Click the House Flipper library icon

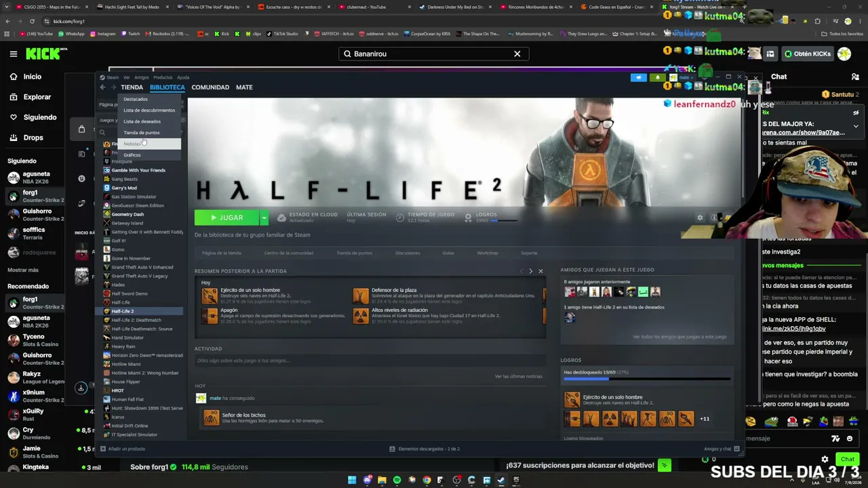tap(106, 382)
